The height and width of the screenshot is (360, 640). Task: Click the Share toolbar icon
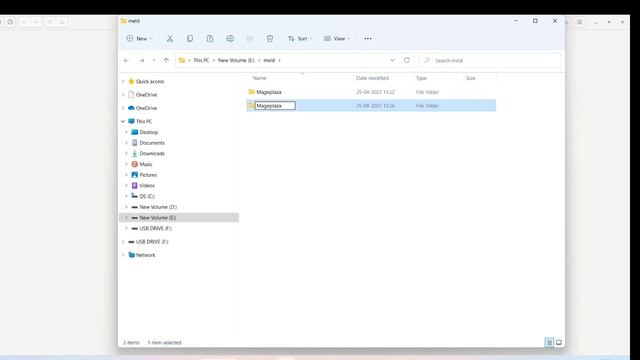250,38
